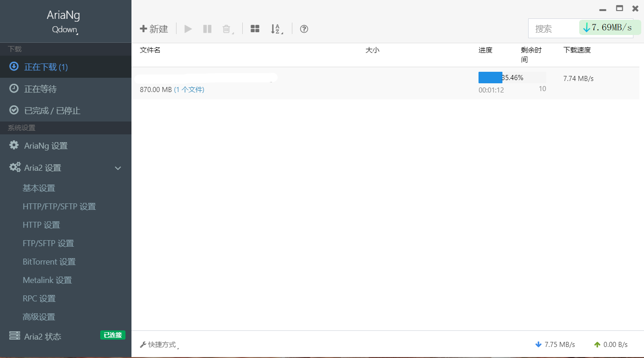Open the trash delete dropdown icon
Screen dimensions: 644x358
click(228, 29)
